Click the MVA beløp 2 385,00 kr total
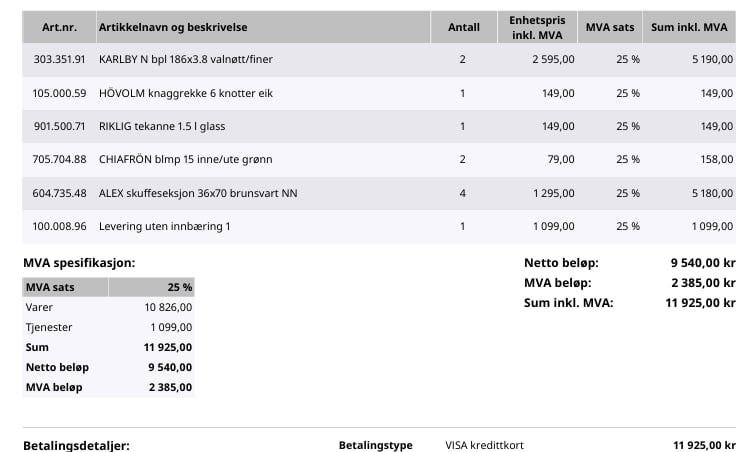751x452 pixels. point(702,282)
